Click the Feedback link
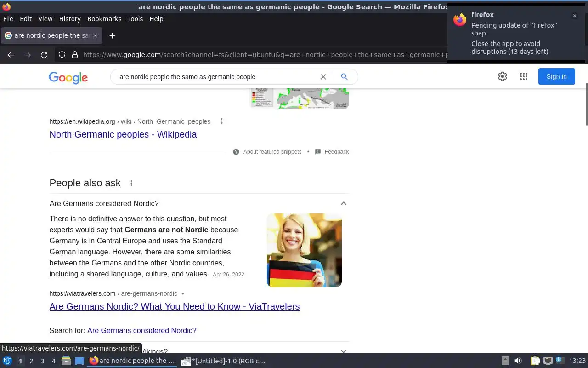 click(337, 152)
